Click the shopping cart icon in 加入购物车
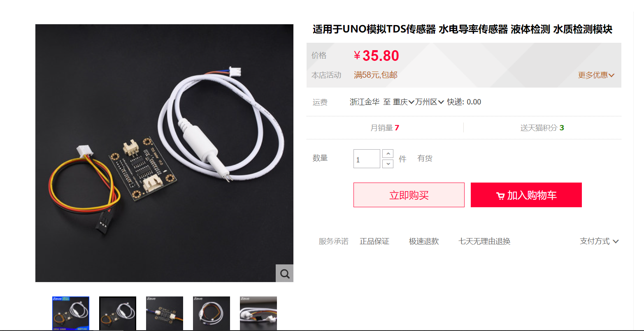The image size is (644, 331). 500,196
